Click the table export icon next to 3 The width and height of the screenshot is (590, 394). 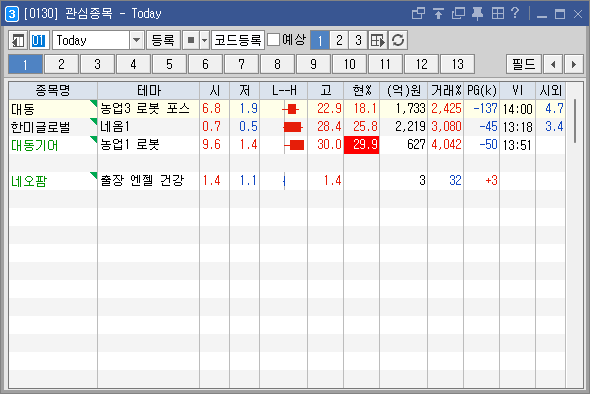click(x=378, y=40)
